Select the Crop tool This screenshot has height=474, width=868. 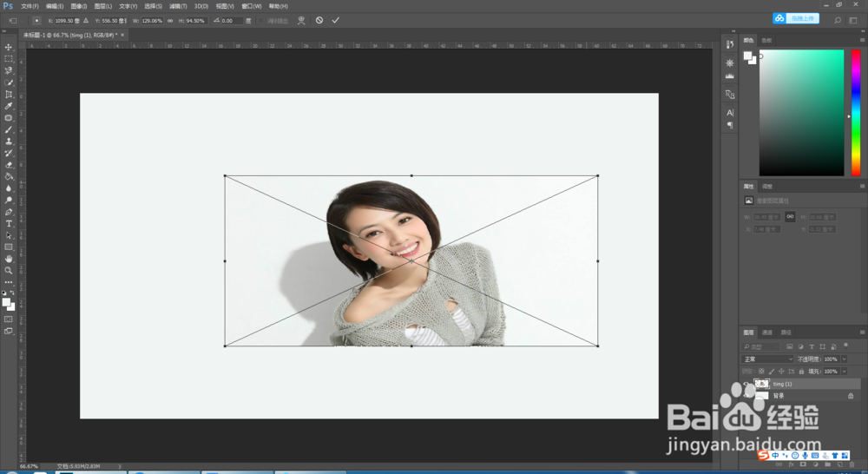[x=9, y=95]
